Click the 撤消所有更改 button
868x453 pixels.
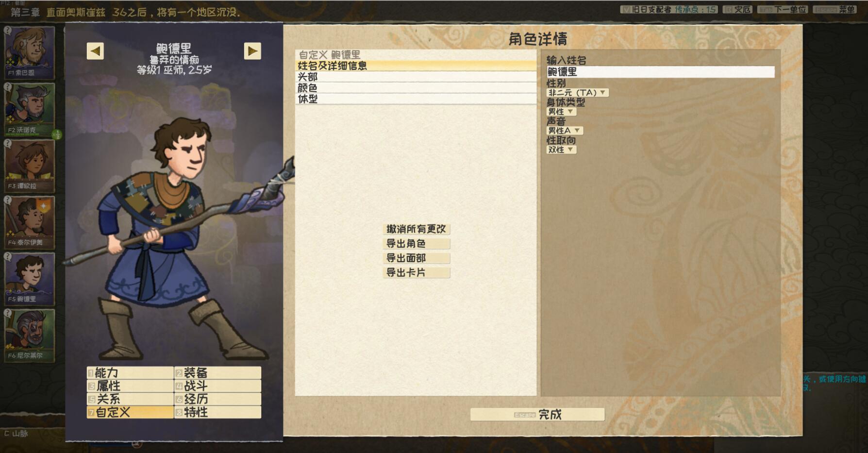click(416, 229)
